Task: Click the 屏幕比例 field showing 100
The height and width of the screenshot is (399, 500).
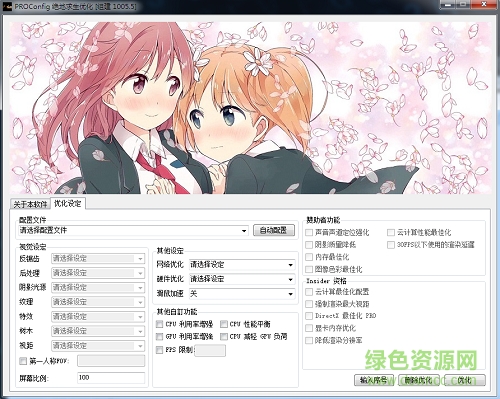Action: coord(111,378)
